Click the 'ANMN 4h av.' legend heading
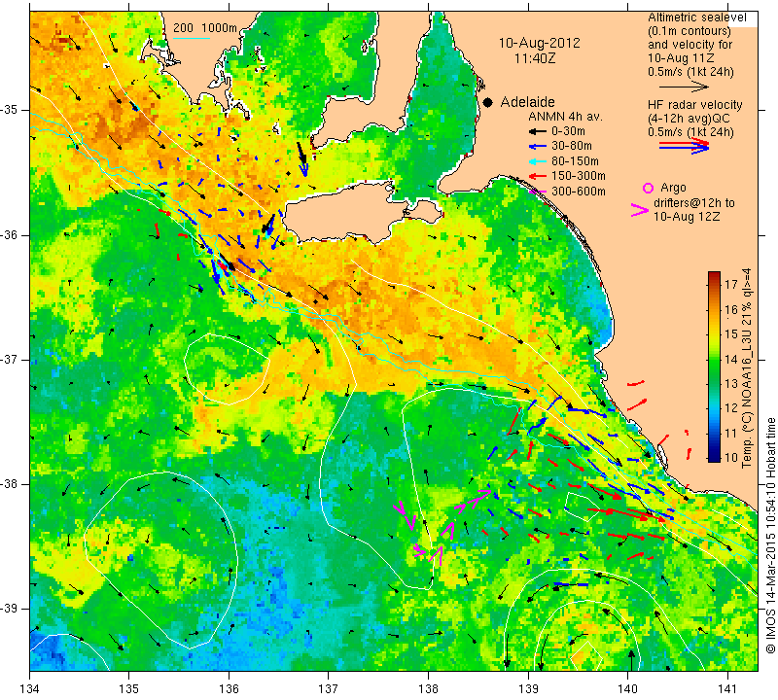The image size is (778, 700). click(565, 117)
